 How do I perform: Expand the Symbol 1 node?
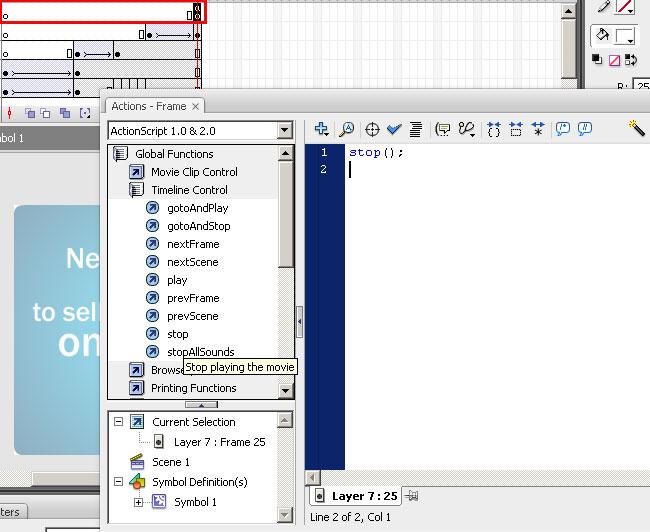138,502
